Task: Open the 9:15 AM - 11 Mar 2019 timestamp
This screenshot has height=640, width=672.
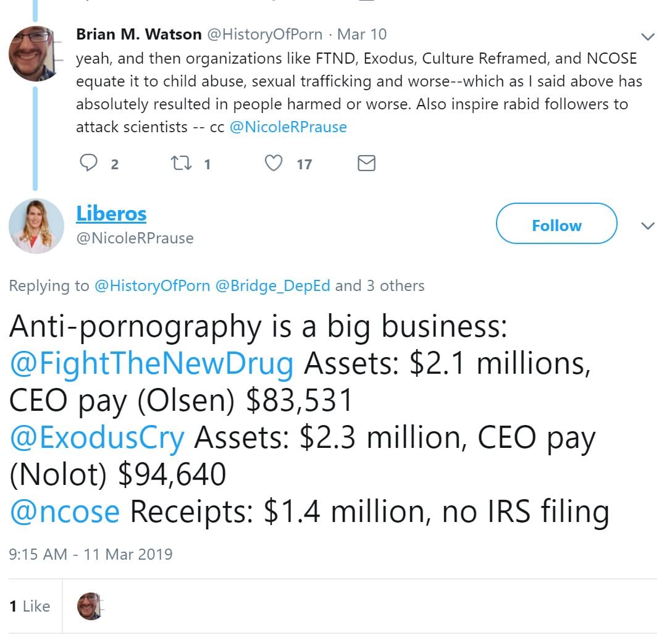Action: tap(91, 554)
